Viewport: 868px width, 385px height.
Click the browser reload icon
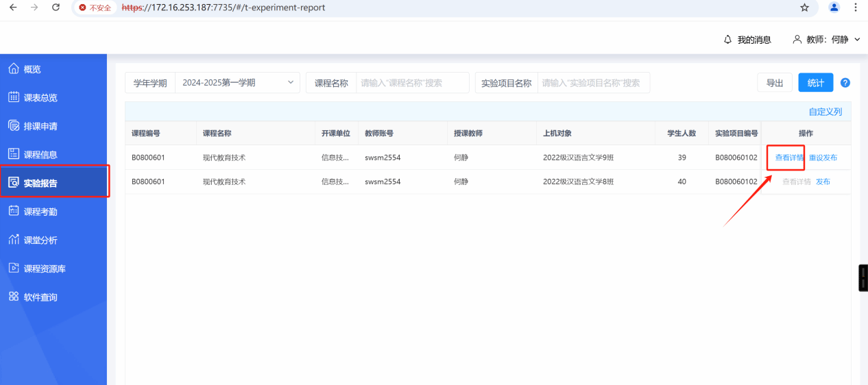(56, 8)
